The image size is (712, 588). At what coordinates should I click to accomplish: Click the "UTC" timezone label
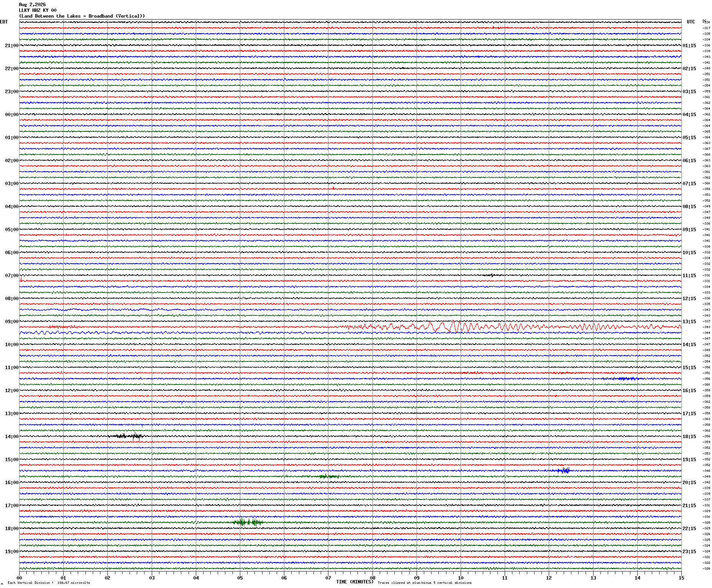coord(691,22)
